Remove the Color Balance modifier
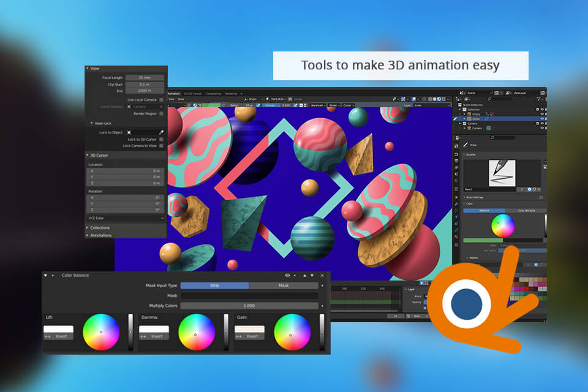 (322, 276)
